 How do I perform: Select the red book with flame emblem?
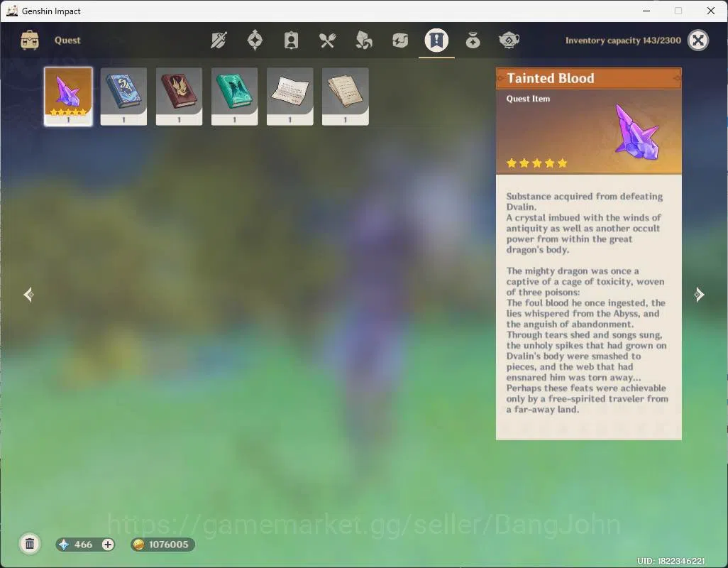coord(180,97)
